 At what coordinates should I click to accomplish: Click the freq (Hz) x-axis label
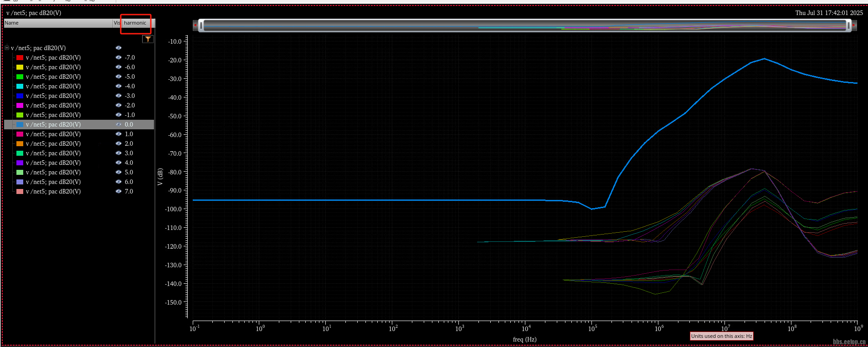click(x=524, y=339)
